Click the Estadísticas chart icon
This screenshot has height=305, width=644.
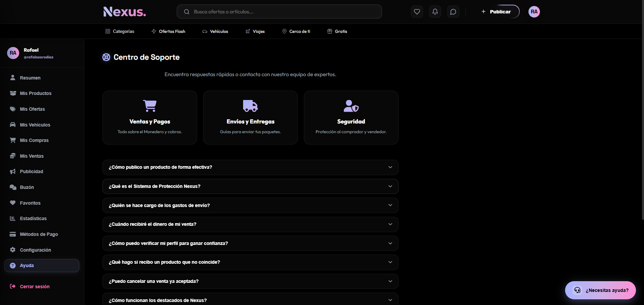(13, 218)
